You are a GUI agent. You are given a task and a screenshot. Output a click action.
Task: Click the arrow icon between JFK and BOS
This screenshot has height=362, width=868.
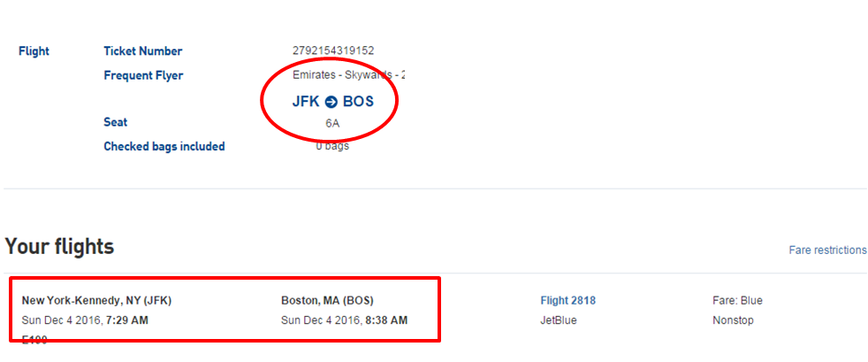coord(331,102)
